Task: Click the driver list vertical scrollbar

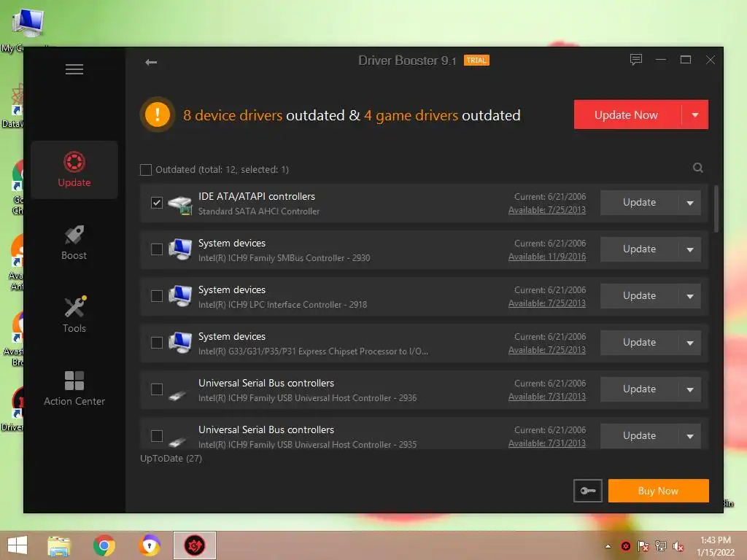Action: pyautogui.click(x=716, y=209)
